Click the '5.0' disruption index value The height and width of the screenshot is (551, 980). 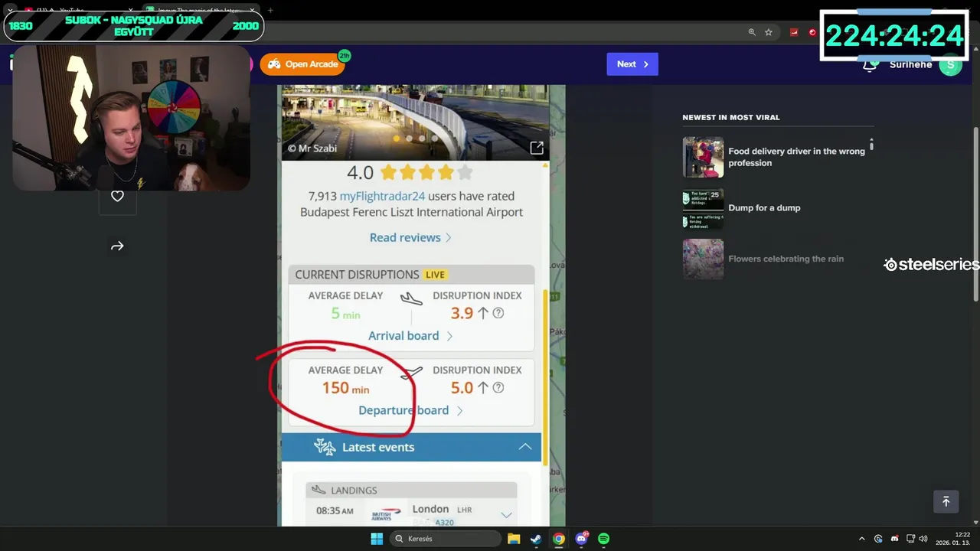point(462,388)
